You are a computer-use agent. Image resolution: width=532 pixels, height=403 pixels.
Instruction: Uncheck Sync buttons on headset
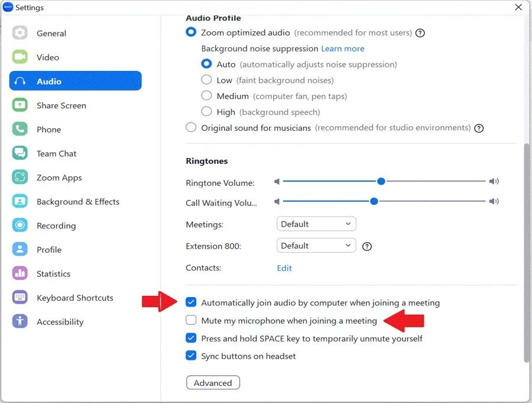coord(191,356)
